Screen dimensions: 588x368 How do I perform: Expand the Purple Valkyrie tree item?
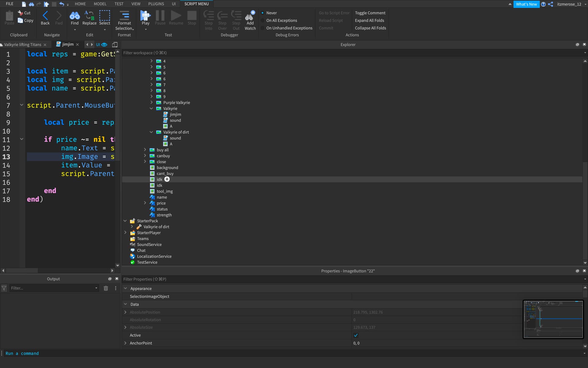[151, 102]
